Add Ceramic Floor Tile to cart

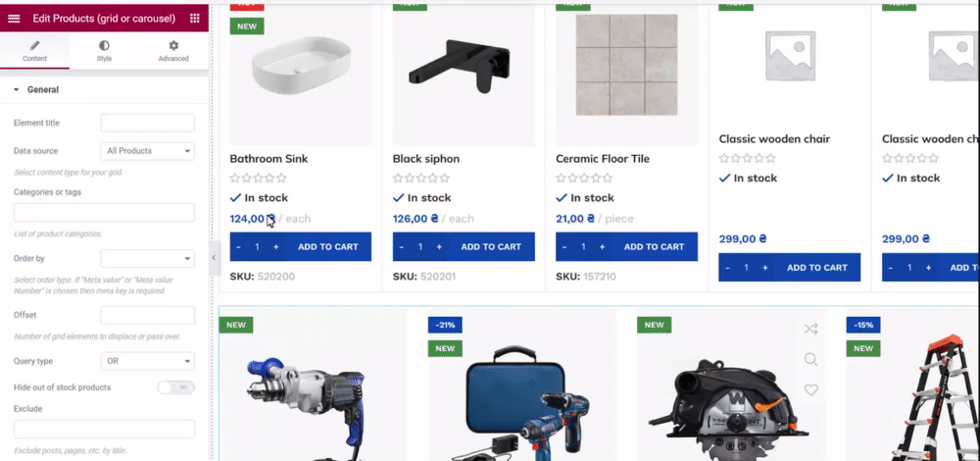pos(654,247)
